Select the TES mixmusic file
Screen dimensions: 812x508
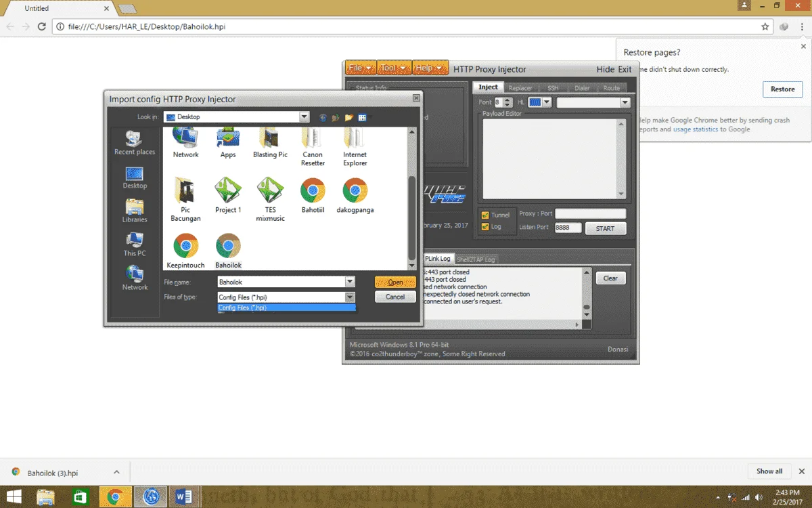pyautogui.click(x=270, y=199)
